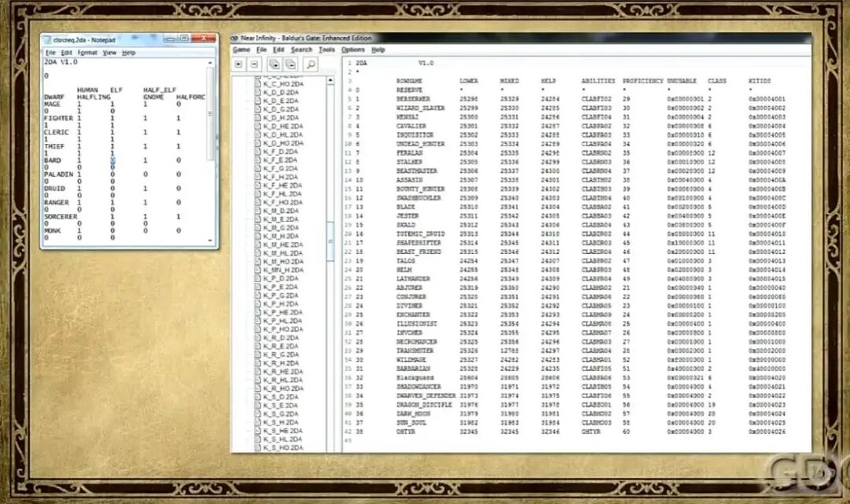Select K_M_HE.2DA in the resource tree

(x=283, y=245)
